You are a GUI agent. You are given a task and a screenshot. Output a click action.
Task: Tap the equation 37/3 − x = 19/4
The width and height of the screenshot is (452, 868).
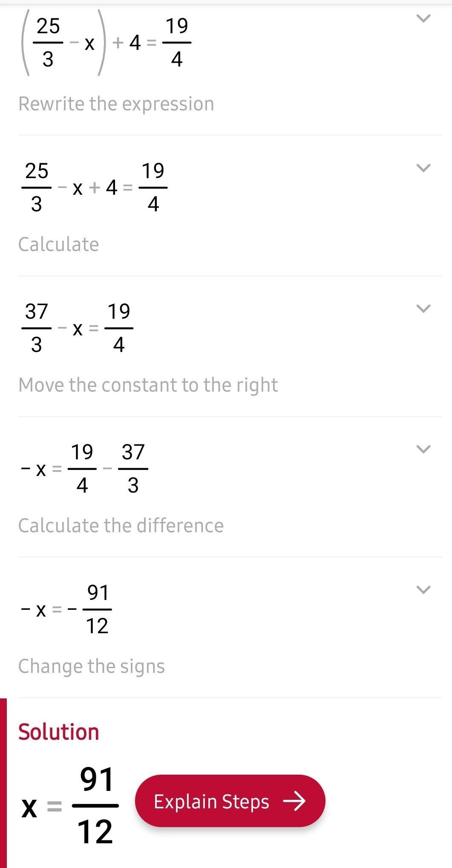[x=77, y=328]
